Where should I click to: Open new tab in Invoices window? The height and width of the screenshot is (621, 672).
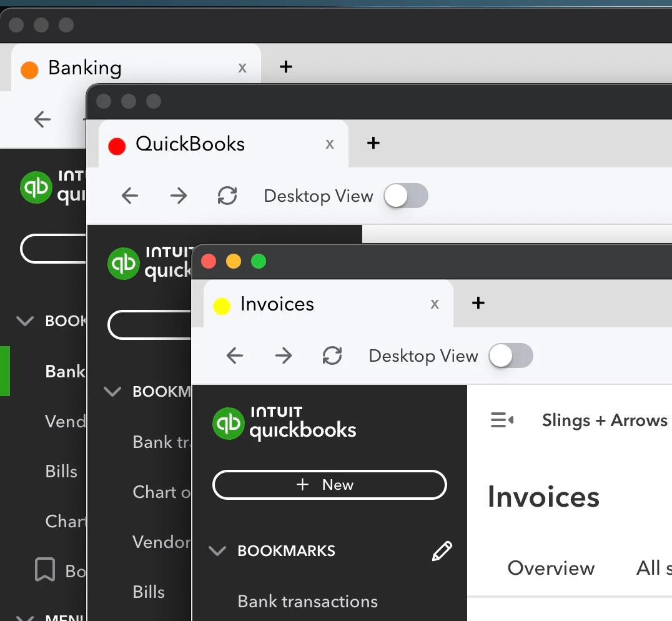[478, 303]
